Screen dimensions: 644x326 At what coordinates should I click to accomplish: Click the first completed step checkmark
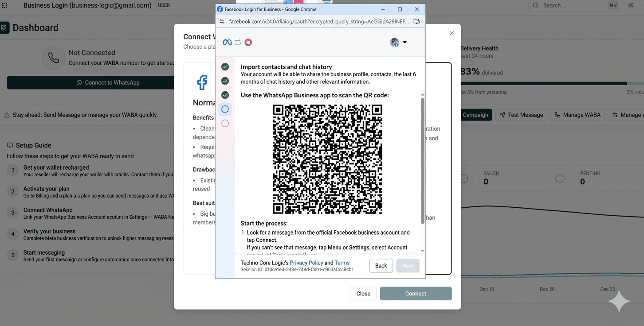point(225,66)
